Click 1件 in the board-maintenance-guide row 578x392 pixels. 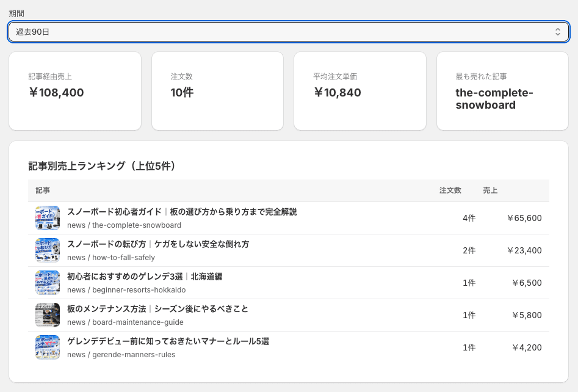coord(469,315)
